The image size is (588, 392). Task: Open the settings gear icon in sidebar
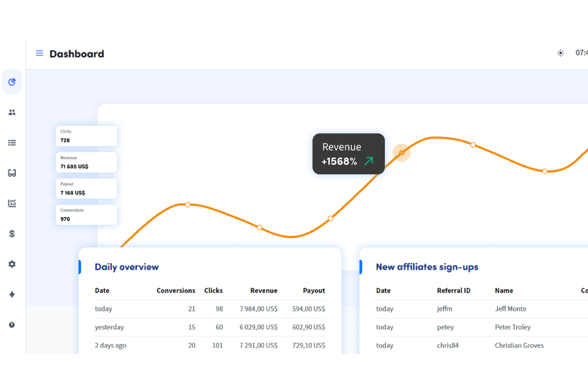click(x=12, y=264)
